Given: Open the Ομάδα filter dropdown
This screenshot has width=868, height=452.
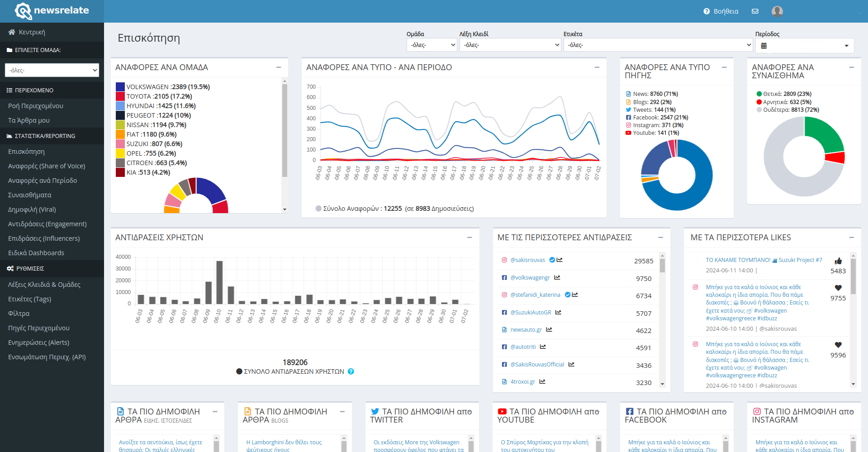Looking at the screenshot, I should (432, 45).
